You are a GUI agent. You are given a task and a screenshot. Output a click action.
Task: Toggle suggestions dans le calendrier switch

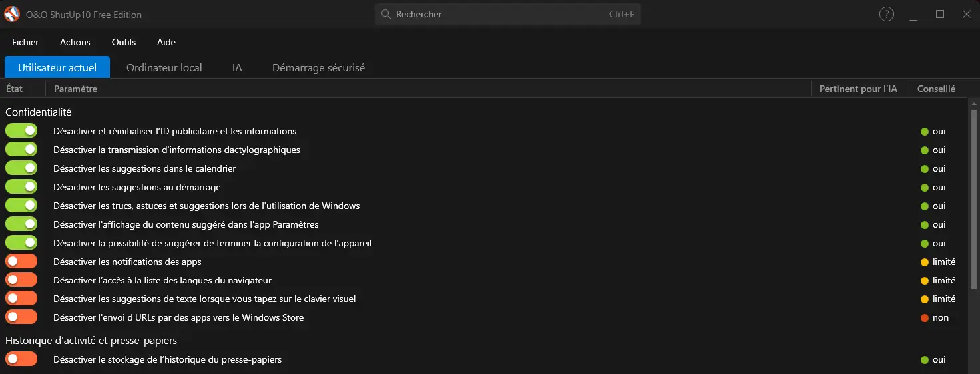tap(21, 168)
